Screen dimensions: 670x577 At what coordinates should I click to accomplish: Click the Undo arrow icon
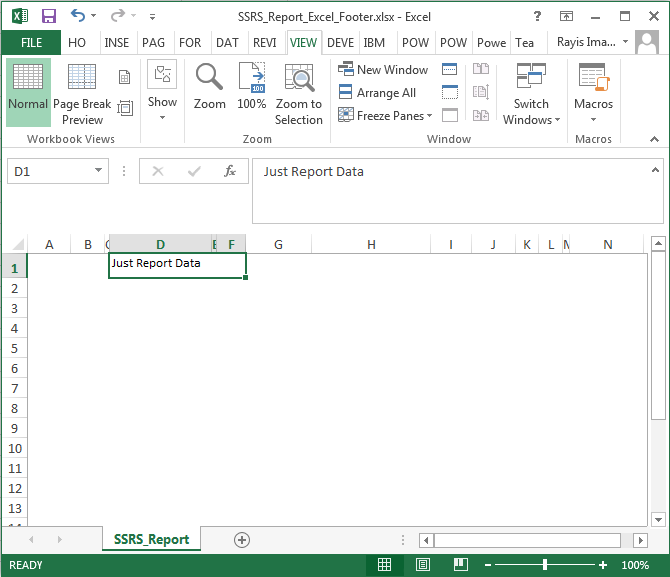78,16
